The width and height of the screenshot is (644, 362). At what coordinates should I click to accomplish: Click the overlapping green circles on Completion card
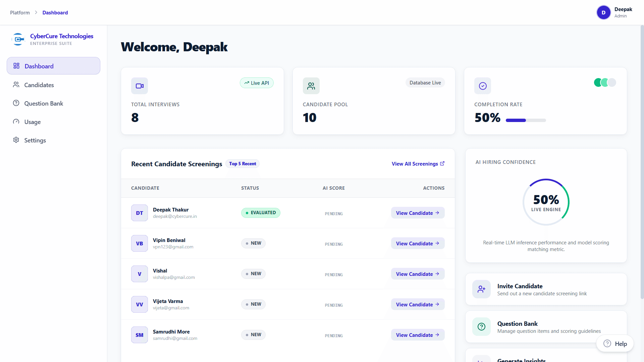(605, 82)
